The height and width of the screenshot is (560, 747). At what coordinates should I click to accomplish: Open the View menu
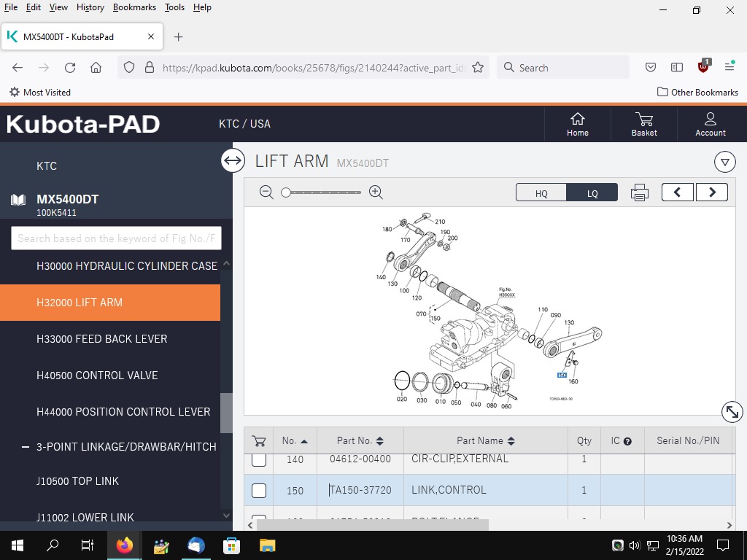coord(58,7)
